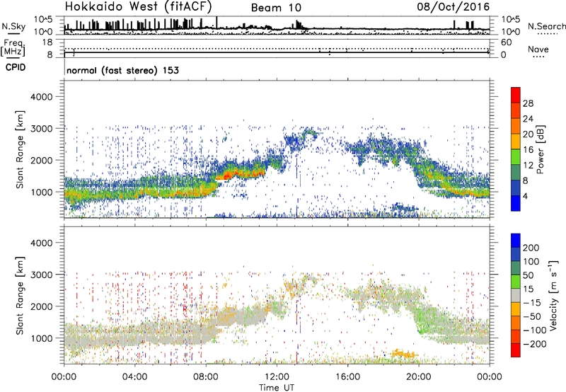Select the 'Beam 10' label
The width and height of the screenshot is (566, 392).
tap(276, 8)
